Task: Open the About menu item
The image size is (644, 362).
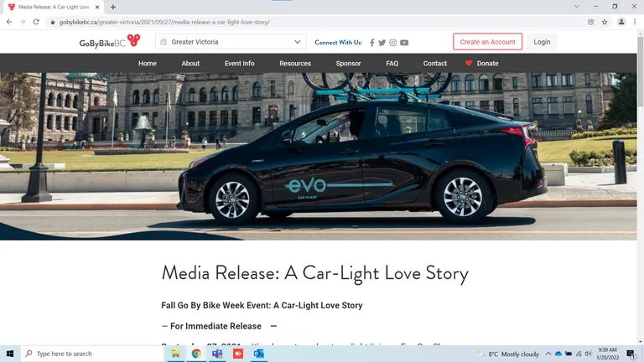Action: click(x=190, y=63)
